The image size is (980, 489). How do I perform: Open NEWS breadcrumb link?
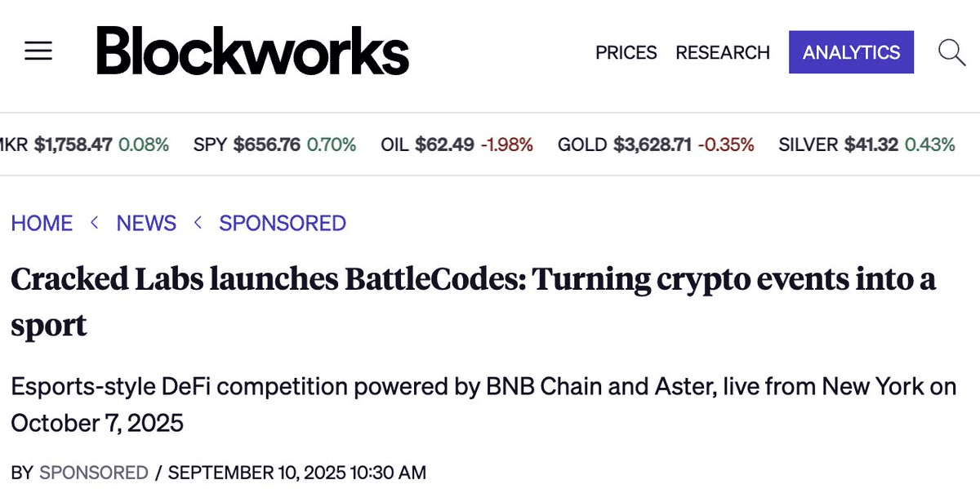click(146, 223)
